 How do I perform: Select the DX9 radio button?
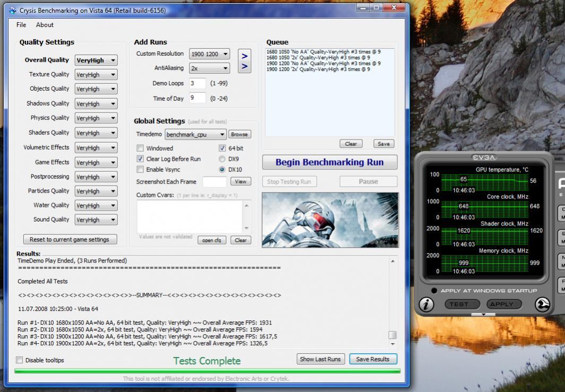(222, 159)
